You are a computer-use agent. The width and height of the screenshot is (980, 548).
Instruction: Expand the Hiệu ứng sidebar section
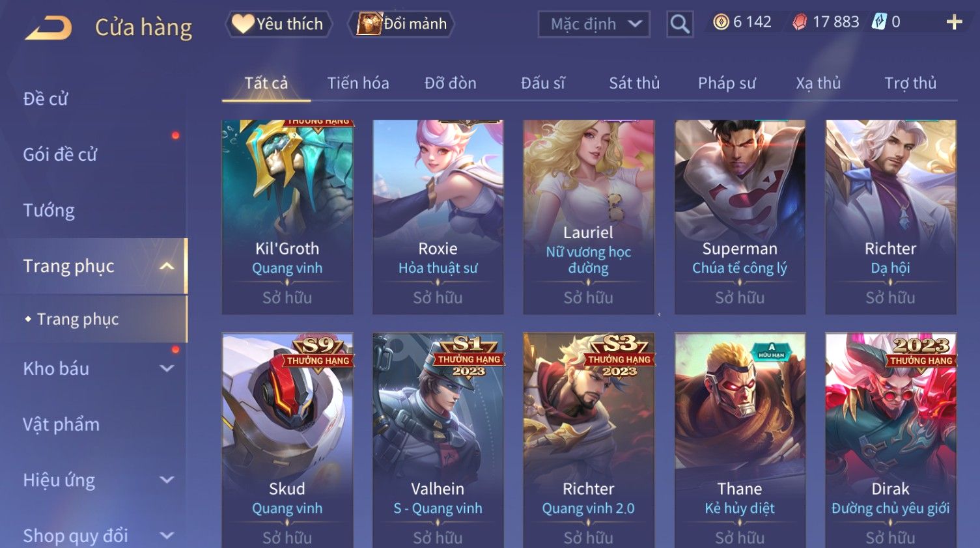tap(167, 480)
